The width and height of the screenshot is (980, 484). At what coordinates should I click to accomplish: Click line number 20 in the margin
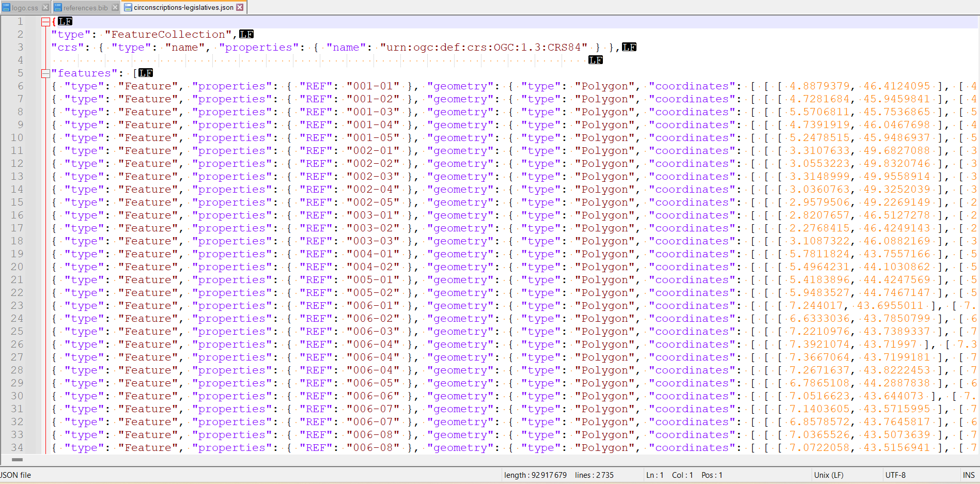point(17,267)
